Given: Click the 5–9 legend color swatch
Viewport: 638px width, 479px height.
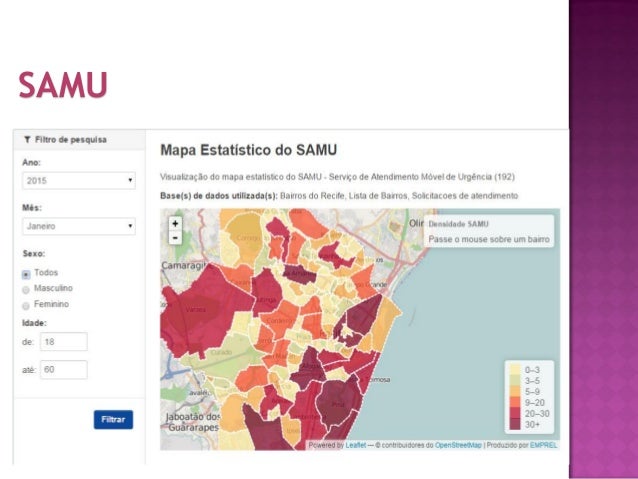Looking at the screenshot, I should 515,392.
